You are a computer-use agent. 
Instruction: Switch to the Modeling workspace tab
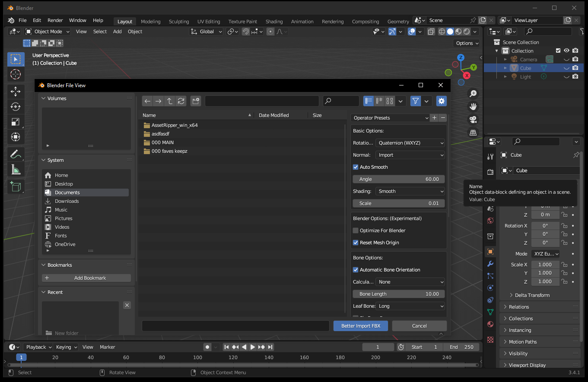(150, 22)
